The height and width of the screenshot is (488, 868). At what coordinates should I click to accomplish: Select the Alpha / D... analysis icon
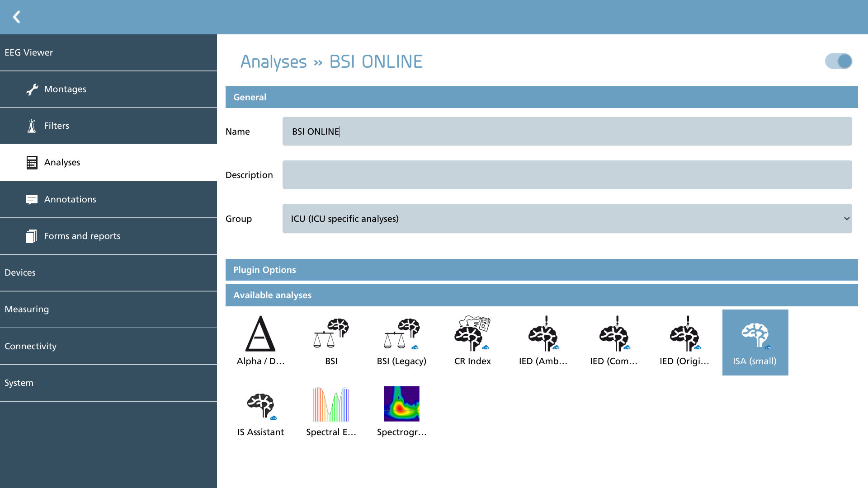(260, 342)
